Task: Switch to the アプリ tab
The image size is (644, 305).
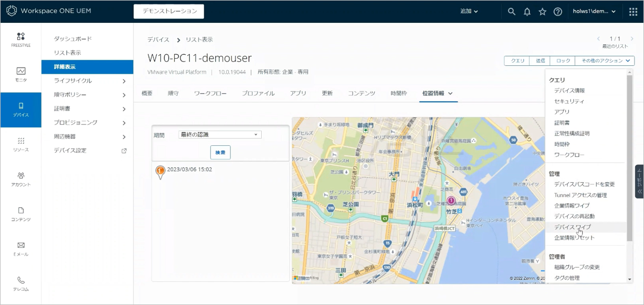Action: tap(298, 93)
